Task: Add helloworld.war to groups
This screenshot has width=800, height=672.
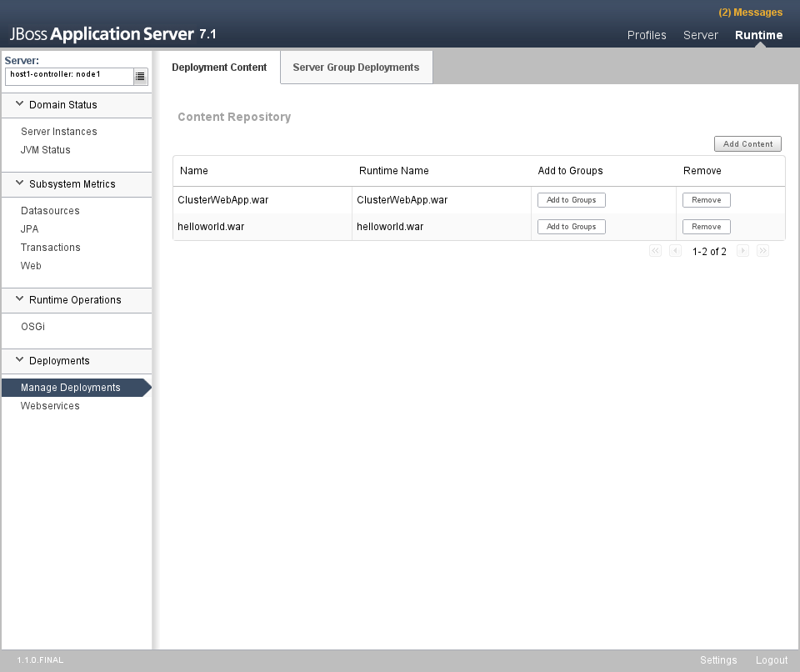Action: point(572,227)
